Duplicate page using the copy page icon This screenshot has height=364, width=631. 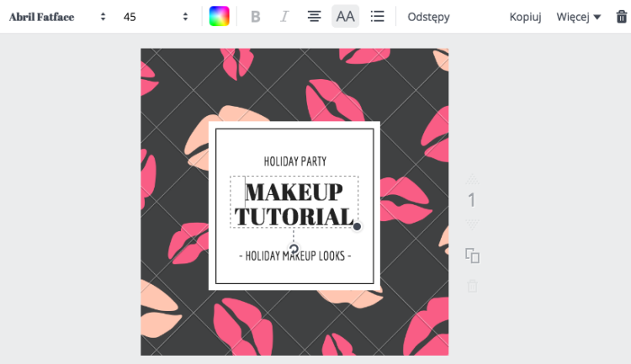[x=473, y=256]
